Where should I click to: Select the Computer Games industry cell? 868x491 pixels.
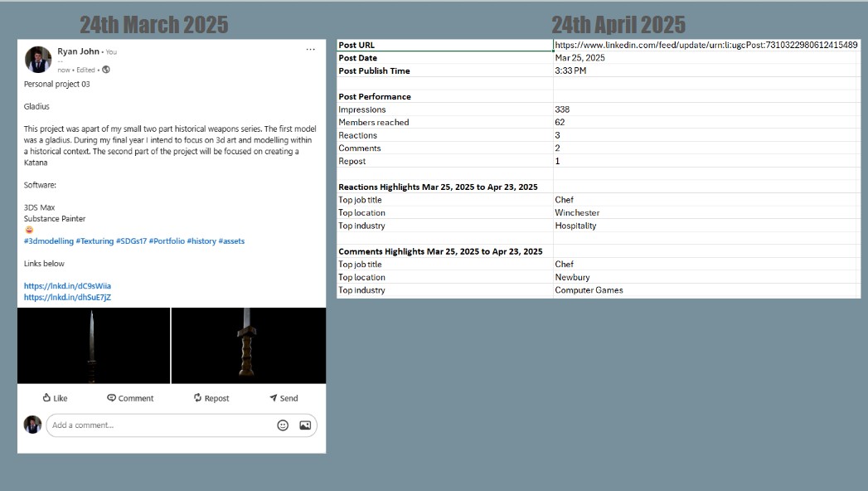[706, 290]
